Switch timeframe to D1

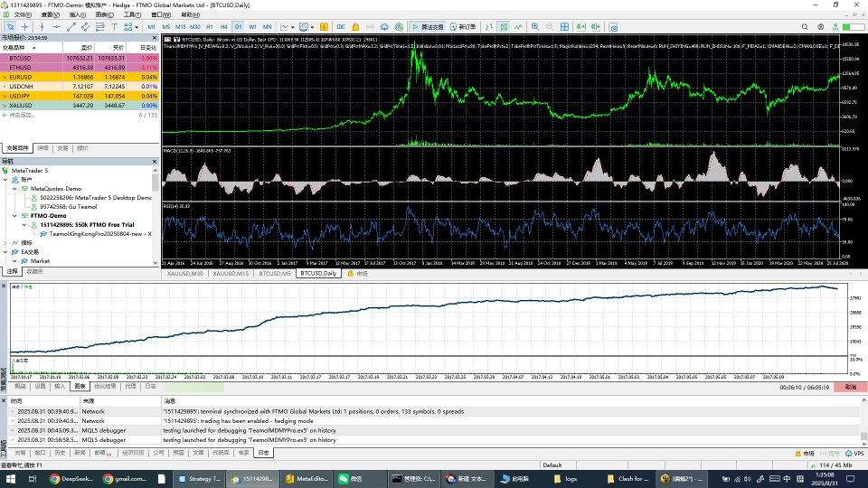[238, 26]
